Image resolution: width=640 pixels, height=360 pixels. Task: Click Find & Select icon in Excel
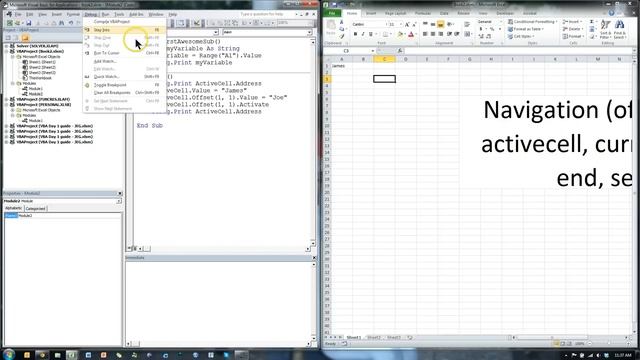point(619,29)
